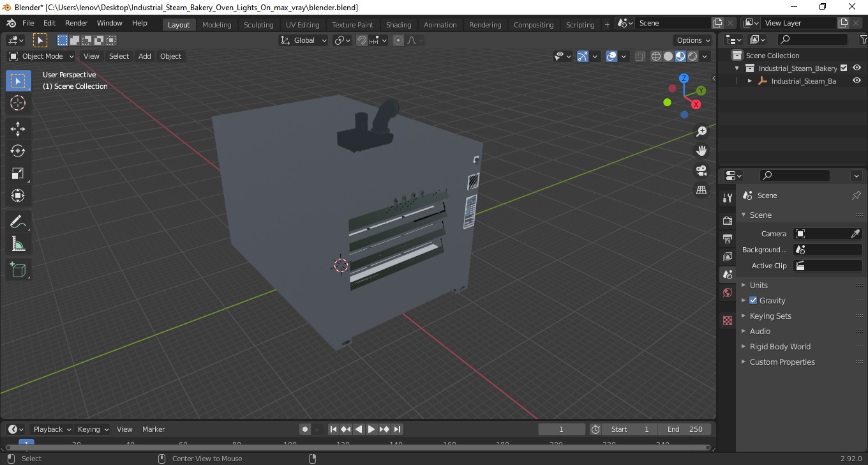Jump to the timeline end frame

click(x=397, y=429)
